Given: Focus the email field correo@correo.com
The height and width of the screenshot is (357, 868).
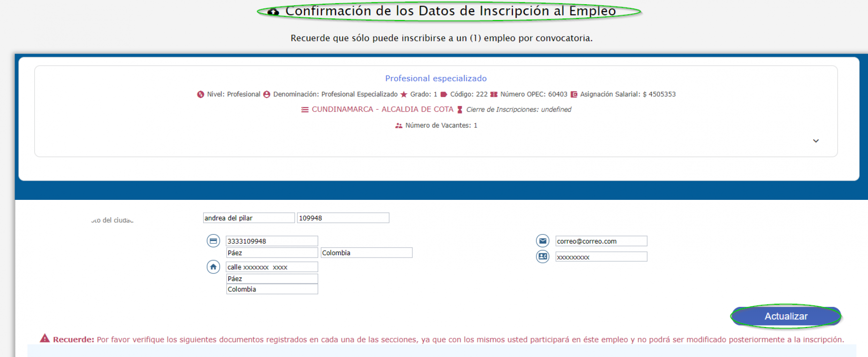Looking at the screenshot, I should click(x=601, y=241).
